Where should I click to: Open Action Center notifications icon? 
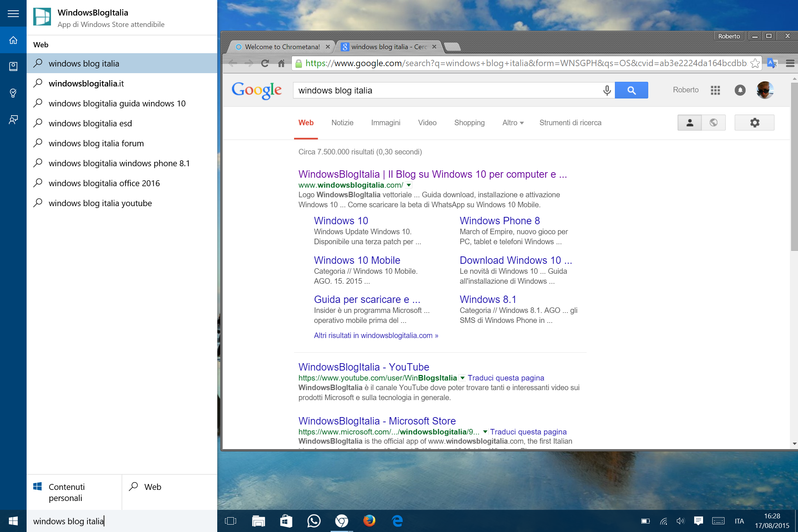[698, 521]
